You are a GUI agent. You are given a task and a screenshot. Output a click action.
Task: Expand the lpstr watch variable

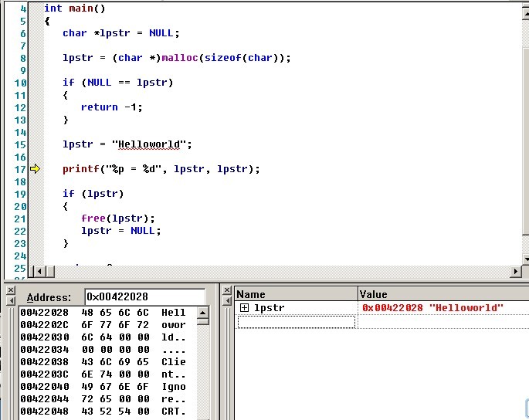click(x=244, y=308)
